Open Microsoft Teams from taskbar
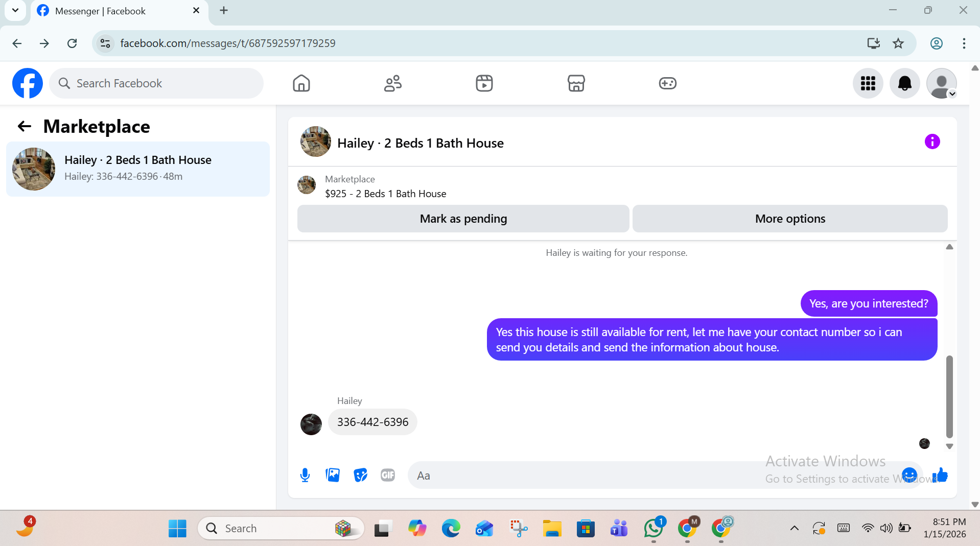The height and width of the screenshot is (546, 980). [619, 529]
